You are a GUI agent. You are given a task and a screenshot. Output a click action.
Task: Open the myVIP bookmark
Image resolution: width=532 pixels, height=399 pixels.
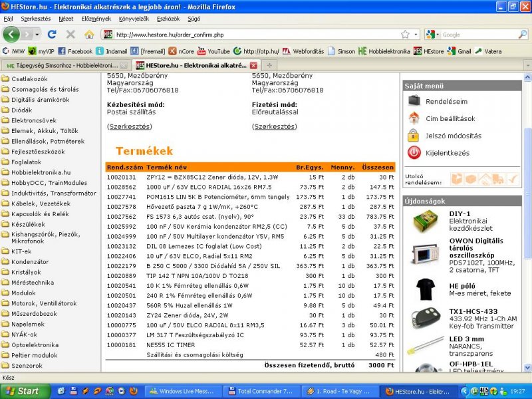[41, 51]
